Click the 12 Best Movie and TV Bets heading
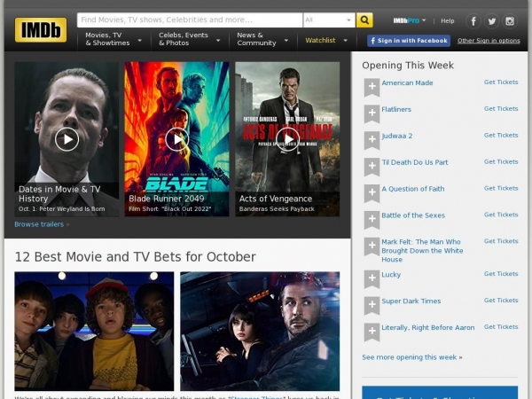 click(135, 257)
